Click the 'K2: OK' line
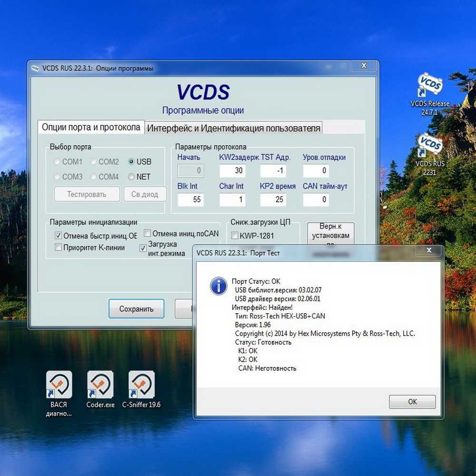Screen dimensions: 476x476 [x=248, y=359]
